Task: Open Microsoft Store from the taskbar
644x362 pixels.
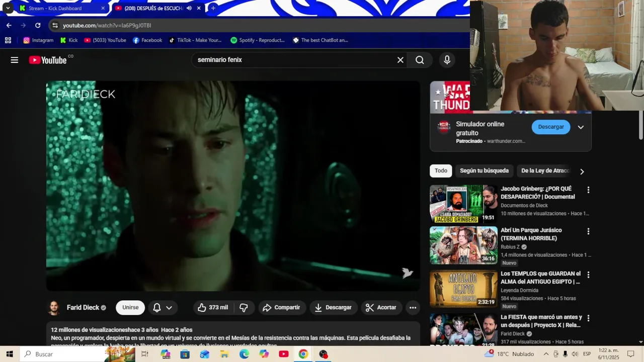Action: click(185, 354)
